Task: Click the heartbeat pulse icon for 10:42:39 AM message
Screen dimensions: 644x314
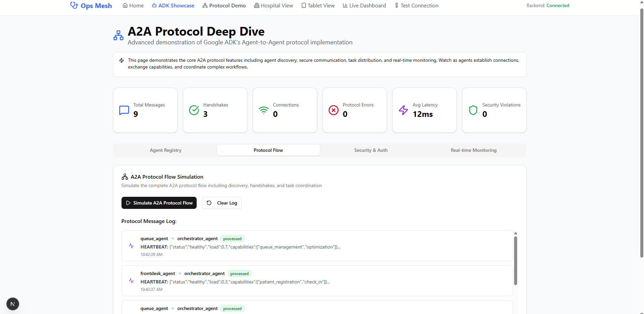Action: point(131,246)
